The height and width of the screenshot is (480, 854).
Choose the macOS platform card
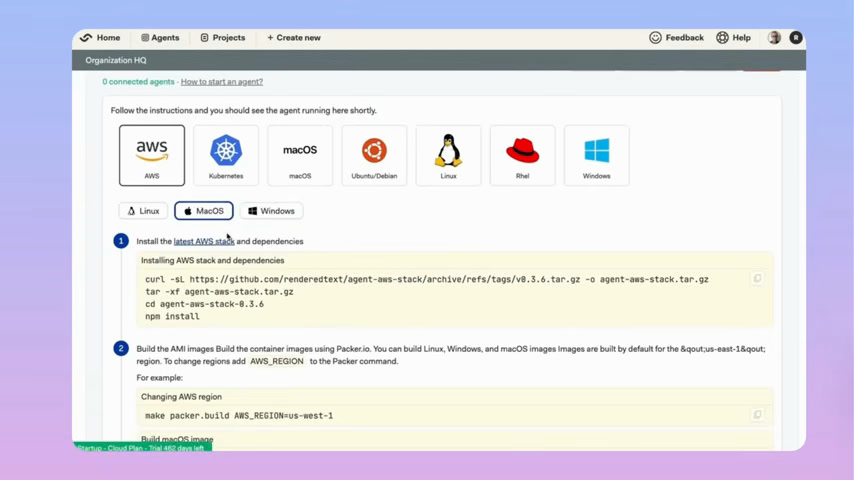pyautogui.click(x=300, y=155)
